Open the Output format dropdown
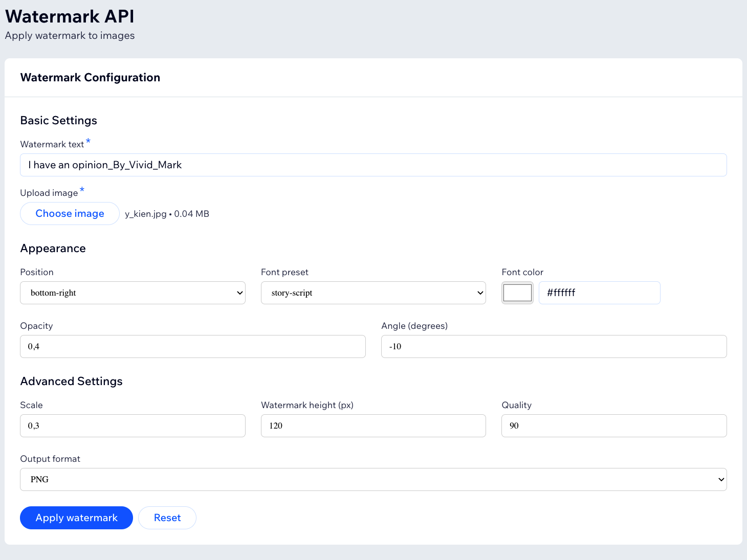Viewport: 747px width, 560px height. click(373, 480)
